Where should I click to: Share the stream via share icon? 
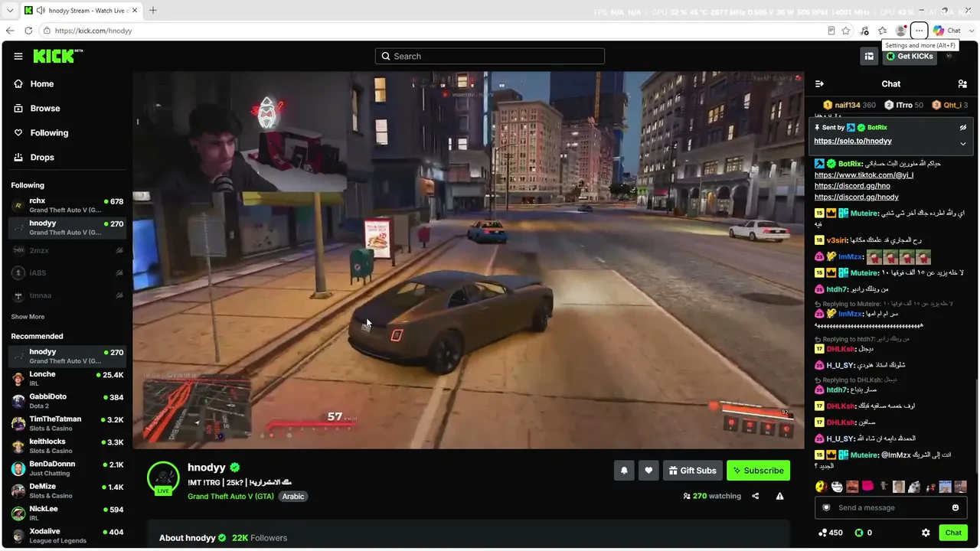pos(756,496)
